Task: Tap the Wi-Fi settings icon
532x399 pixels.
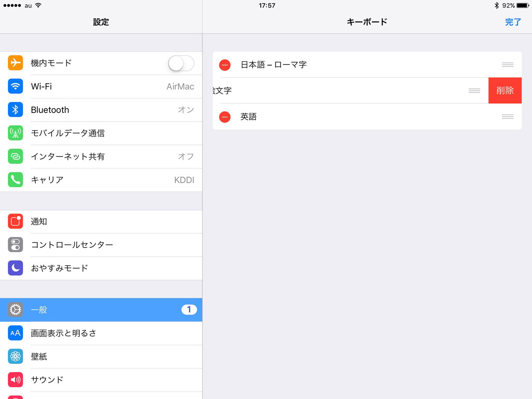Action: coord(16,86)
